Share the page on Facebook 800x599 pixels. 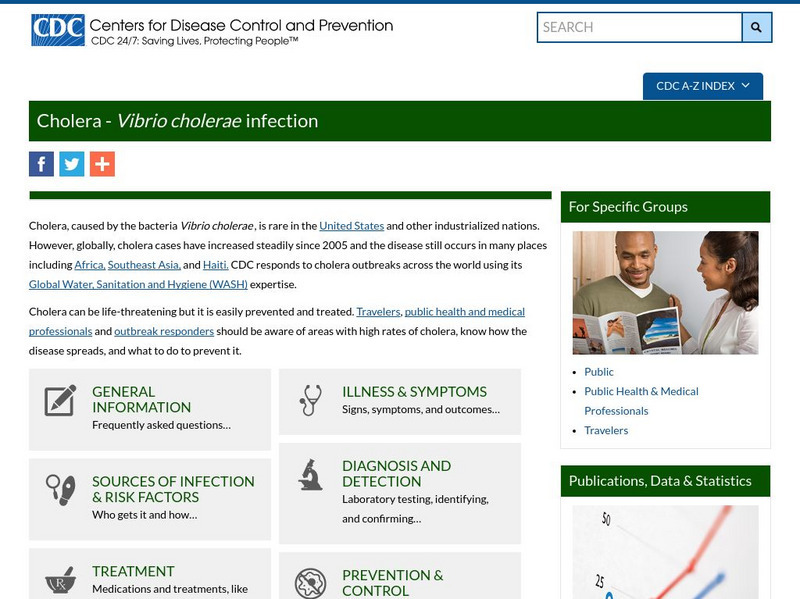40,163
